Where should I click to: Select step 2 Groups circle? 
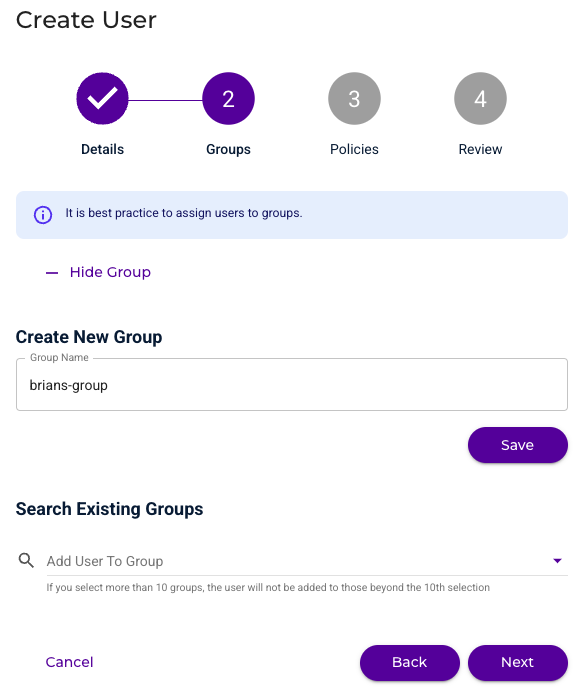coord(228,98)
